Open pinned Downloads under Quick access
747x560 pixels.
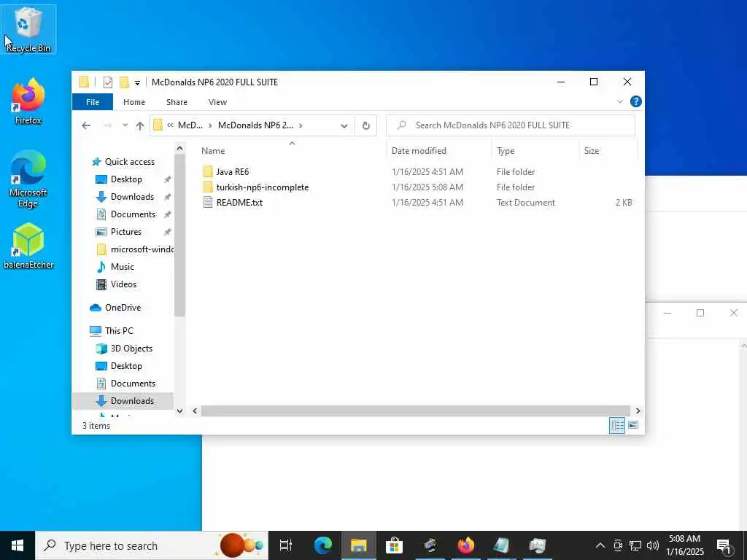point(132,197)
